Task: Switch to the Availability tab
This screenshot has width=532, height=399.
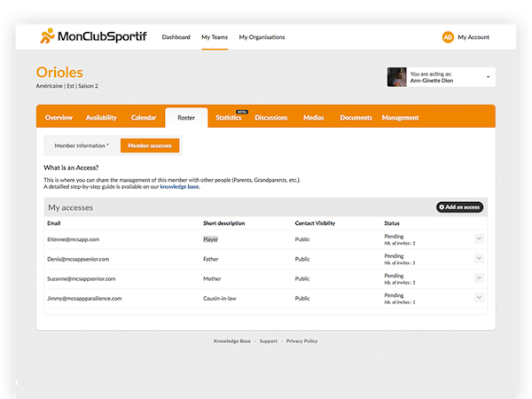Action: click(101, 117)
